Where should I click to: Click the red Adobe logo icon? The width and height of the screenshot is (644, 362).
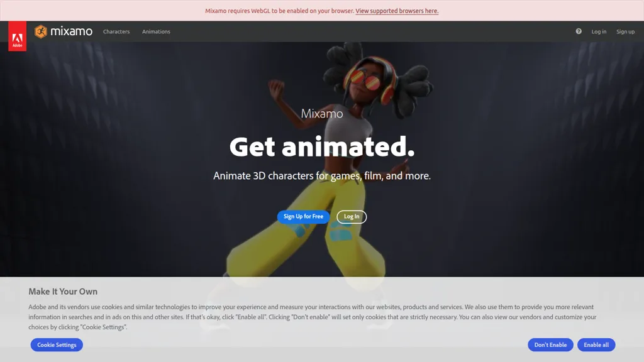coord(17,36)
